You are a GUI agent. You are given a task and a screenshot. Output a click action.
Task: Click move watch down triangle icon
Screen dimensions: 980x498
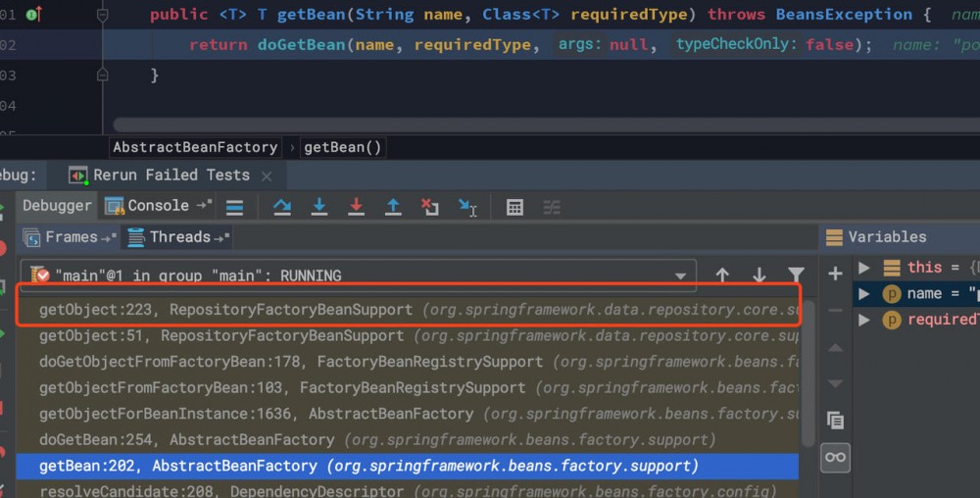835,383
